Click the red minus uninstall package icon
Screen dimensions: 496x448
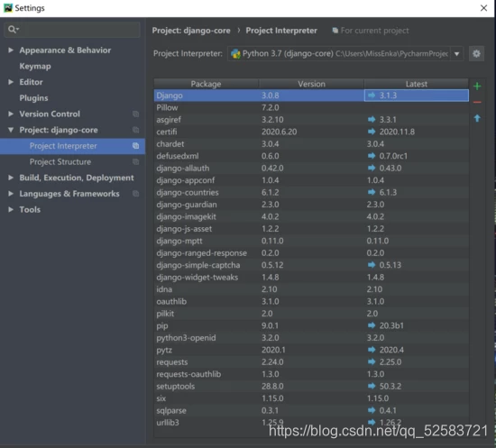(477, 102)
